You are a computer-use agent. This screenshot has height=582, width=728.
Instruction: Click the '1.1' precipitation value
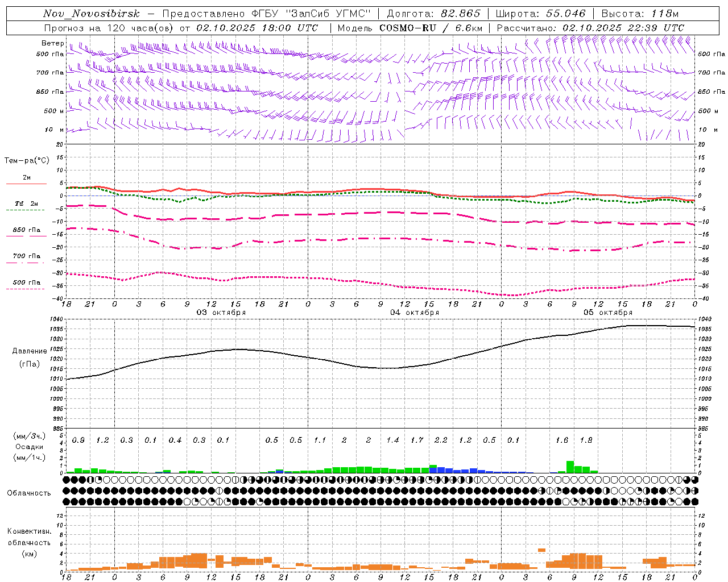[x=320, y=440]
